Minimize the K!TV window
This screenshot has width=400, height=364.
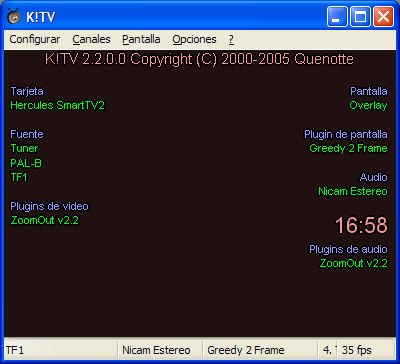pyautogui.click(x=337, y=17)
